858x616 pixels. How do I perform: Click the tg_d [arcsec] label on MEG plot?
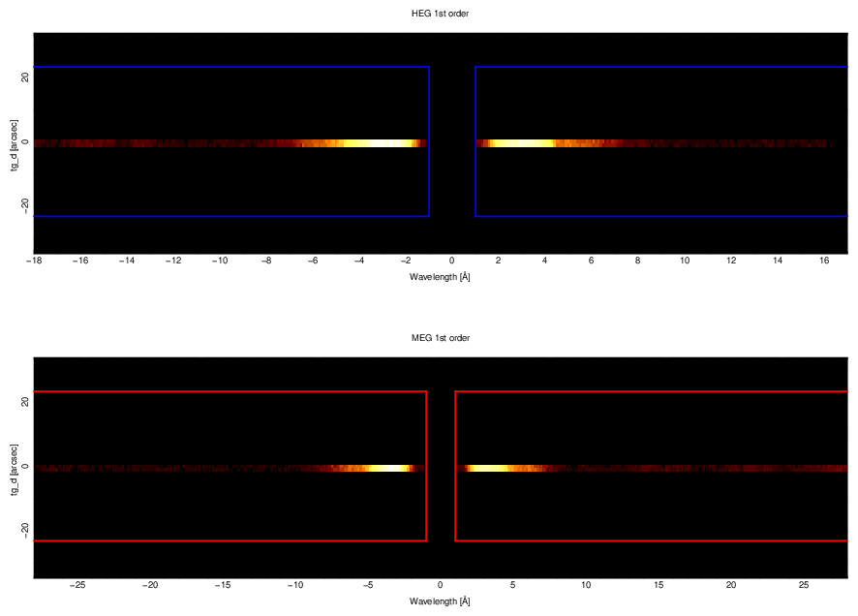coord(15,468)
